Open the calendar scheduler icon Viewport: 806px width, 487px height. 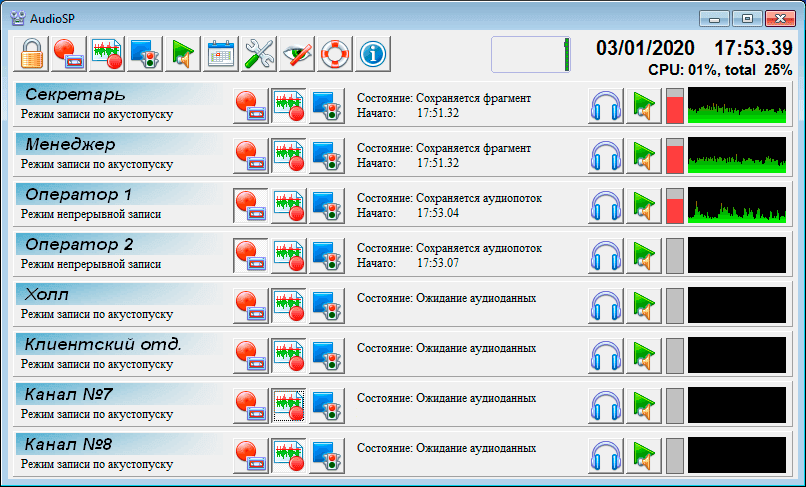tap(222, 53)
